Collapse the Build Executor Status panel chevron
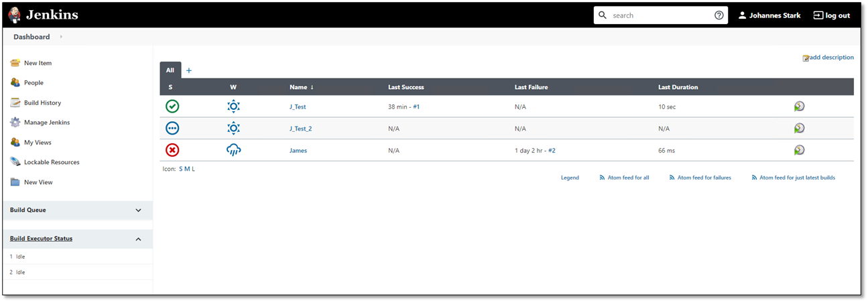868x302 pixels. 139,239
